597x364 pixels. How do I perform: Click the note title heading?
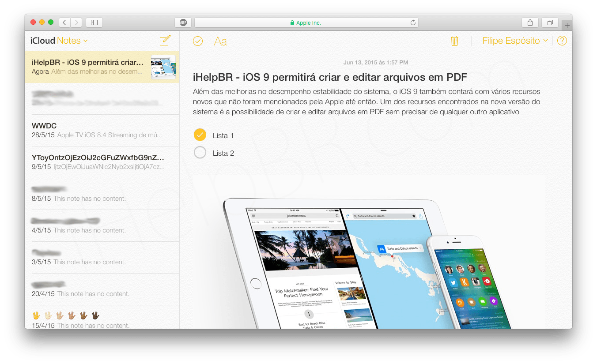[330, 77]
